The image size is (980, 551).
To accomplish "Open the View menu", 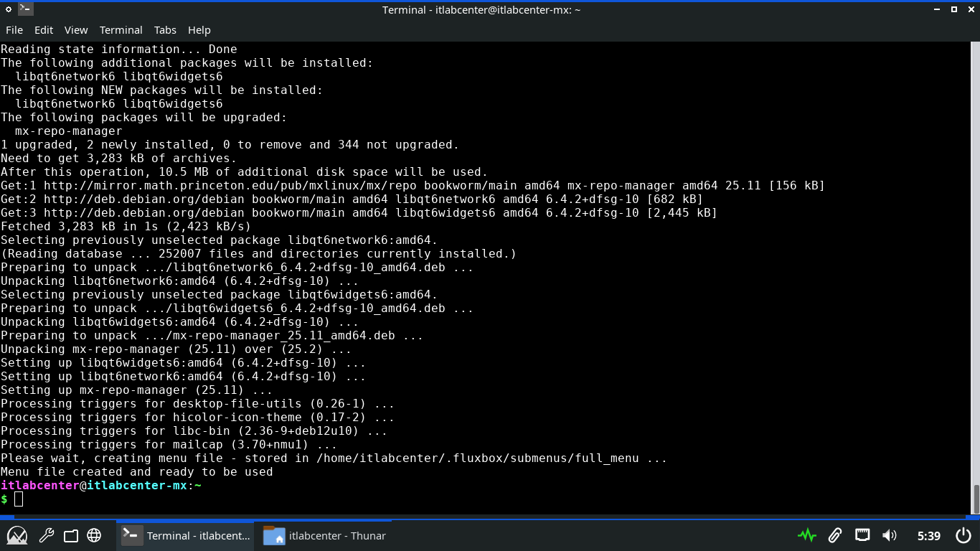I will pos(76,30).
